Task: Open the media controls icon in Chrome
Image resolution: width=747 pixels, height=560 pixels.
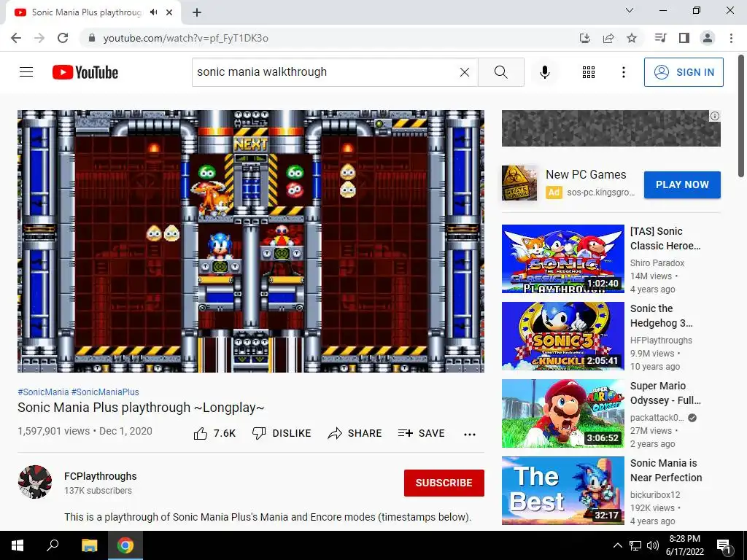Action: pyautogui.click(x=660, y=38)
